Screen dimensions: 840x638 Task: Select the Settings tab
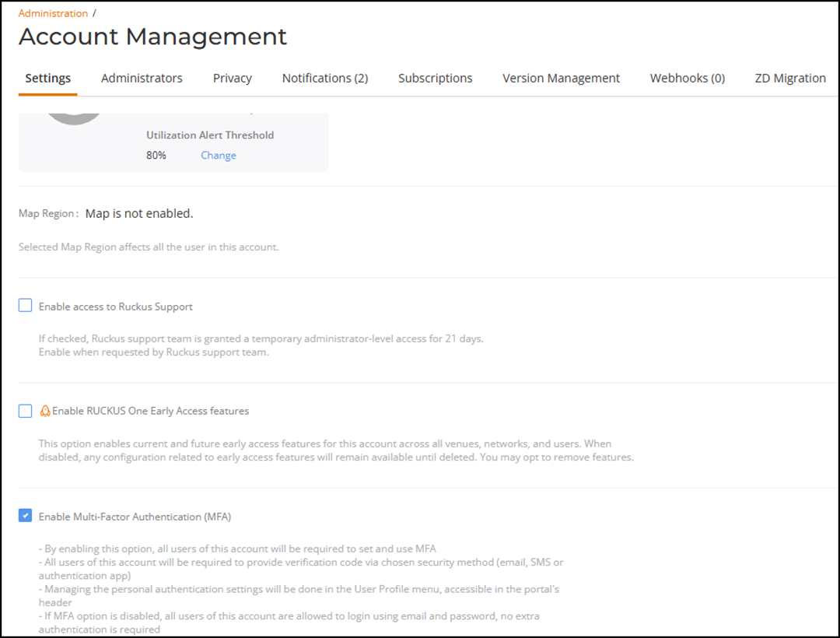pyautogui.click(x=47, y=79)
